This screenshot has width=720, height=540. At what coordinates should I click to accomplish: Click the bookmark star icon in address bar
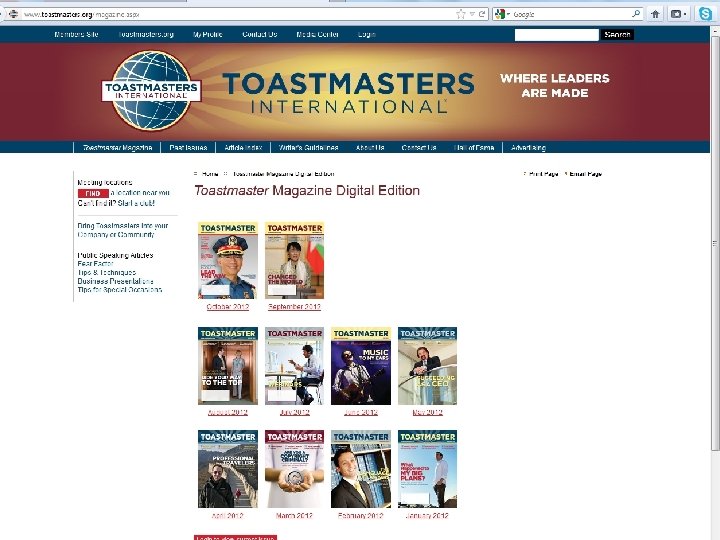(461, 14)
